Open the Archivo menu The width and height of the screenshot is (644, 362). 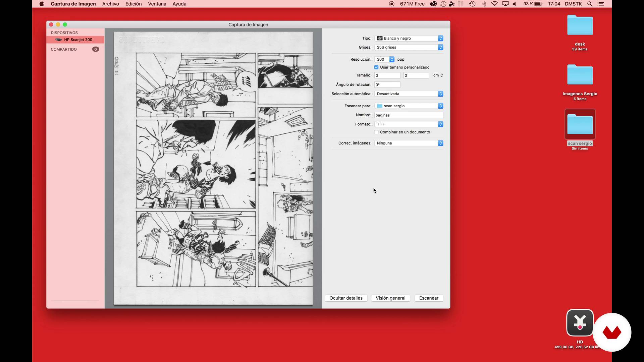click(x=110, y=4)
